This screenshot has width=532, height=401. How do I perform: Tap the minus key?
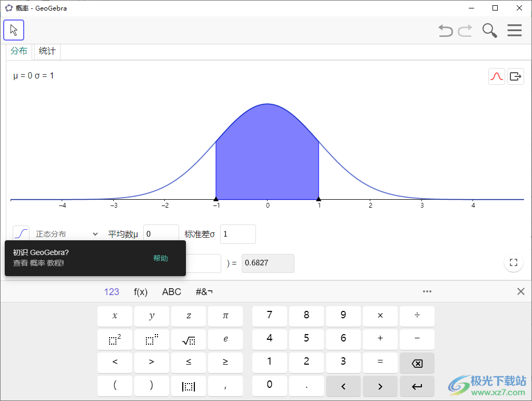[x=417, y=339]
